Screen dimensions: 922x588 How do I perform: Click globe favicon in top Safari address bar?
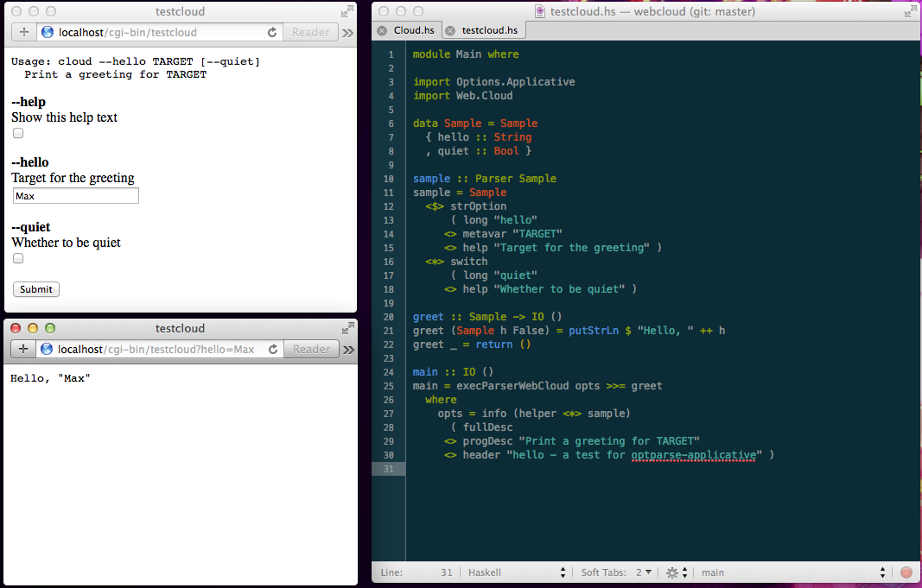click(48, 32)
